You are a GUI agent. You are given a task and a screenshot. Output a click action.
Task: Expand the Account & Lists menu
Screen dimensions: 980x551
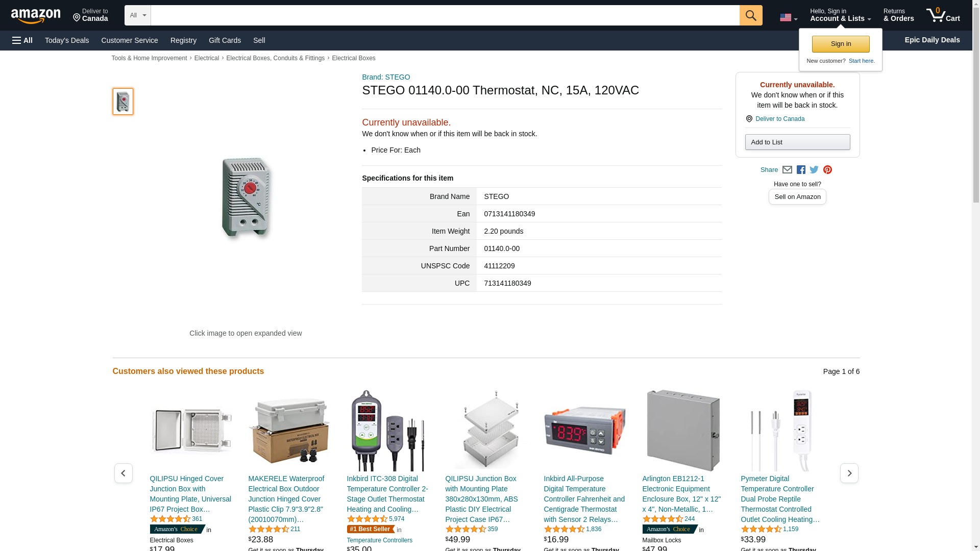[x=840, y=15]
